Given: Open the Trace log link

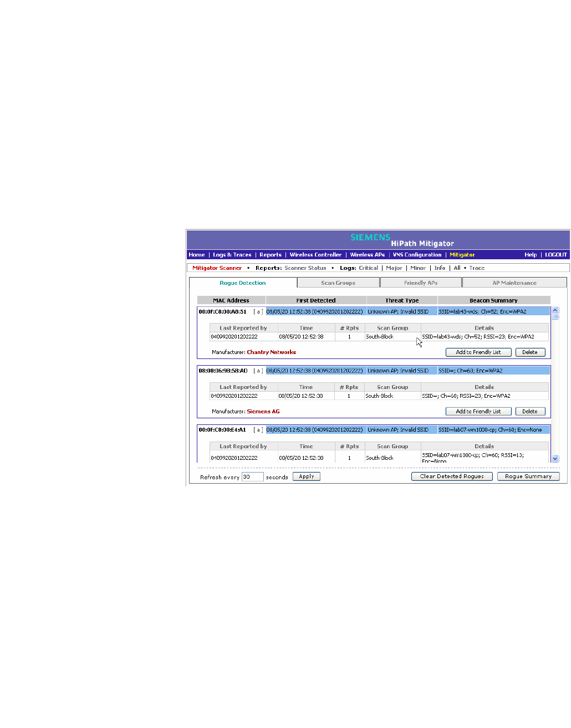Looking at the screenshot, I should (477, 268).
